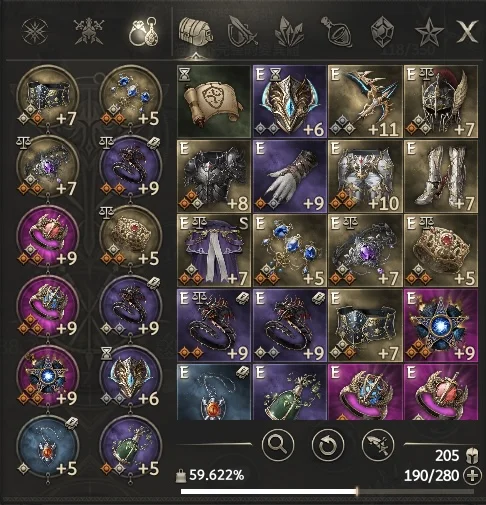
Task: Click the weight capacity progress bar
Action: [x=327, y=491]
